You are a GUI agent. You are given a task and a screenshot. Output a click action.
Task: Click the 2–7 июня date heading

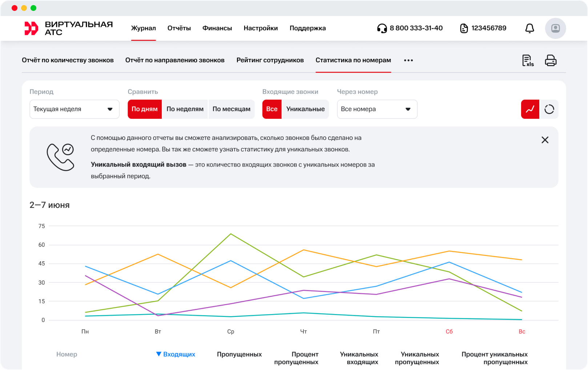[x=49, y=205]
